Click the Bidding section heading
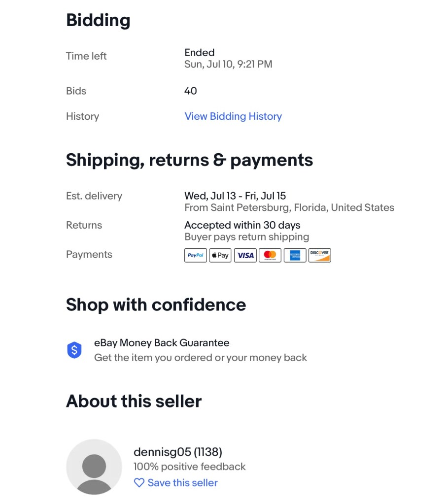The width and height of the screenshot is (447, 504). pos(98,20)
